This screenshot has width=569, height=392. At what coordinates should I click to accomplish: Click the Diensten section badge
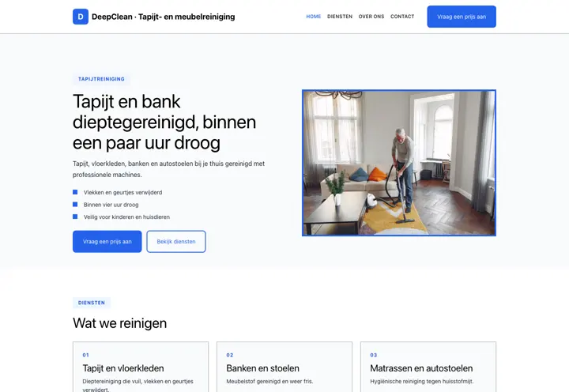pos(92,303)
